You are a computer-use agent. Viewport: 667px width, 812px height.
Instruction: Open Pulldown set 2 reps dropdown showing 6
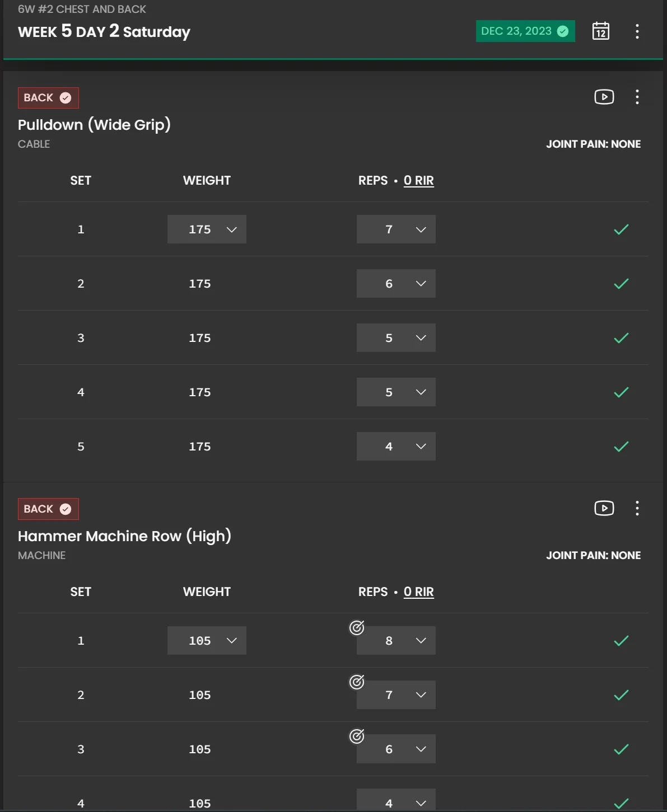(396, 284)
